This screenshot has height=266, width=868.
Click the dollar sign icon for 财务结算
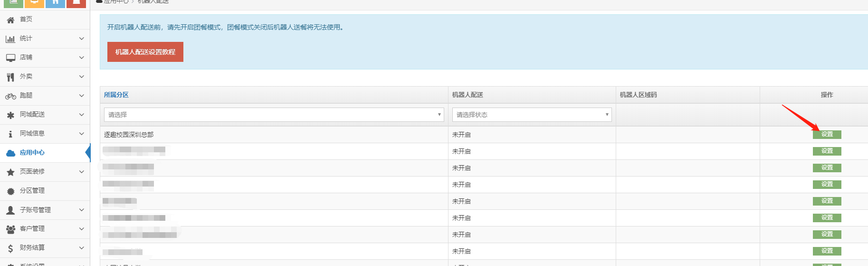(x=10, y=248)
